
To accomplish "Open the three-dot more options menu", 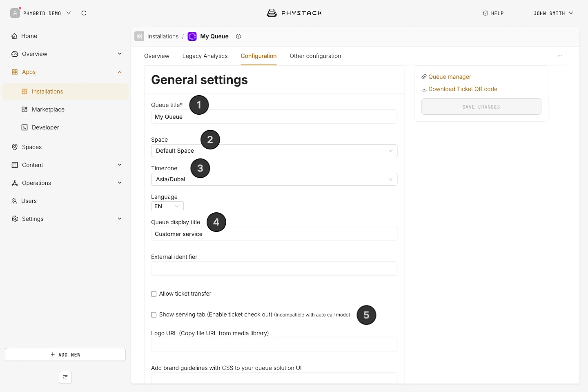I will [x=560, y=56].
